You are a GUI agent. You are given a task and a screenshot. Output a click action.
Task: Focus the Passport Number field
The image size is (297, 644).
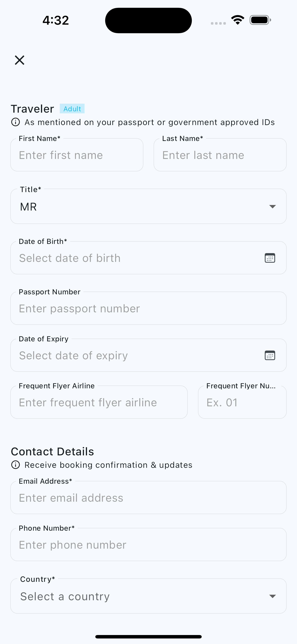(148, 308)
